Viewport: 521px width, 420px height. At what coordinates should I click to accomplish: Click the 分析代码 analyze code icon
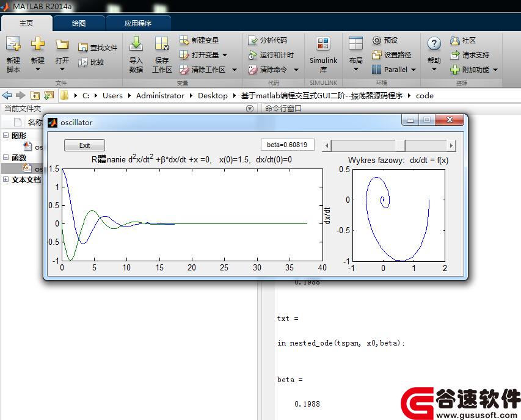click(x=252, y=40)
